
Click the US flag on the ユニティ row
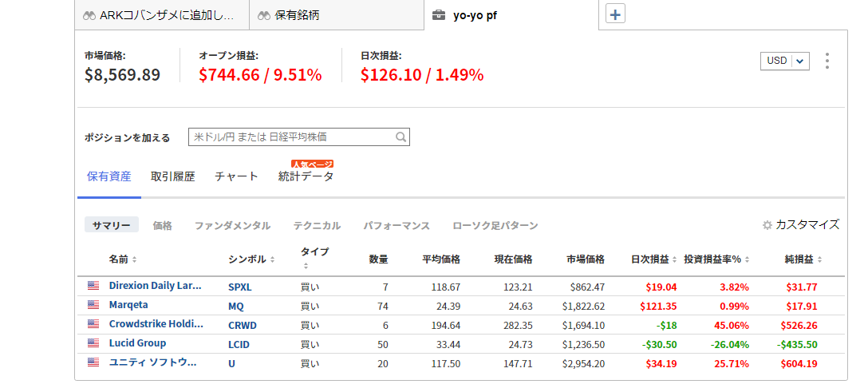[93, 362]
